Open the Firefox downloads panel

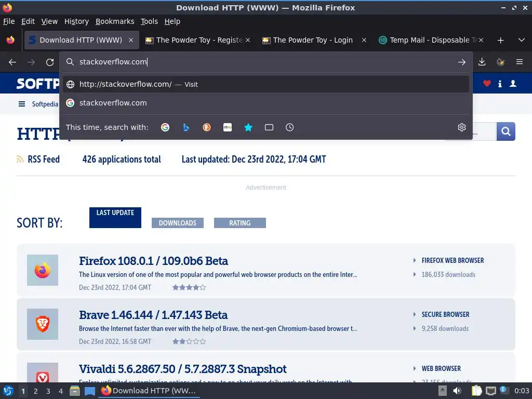(x=482, y=62)
